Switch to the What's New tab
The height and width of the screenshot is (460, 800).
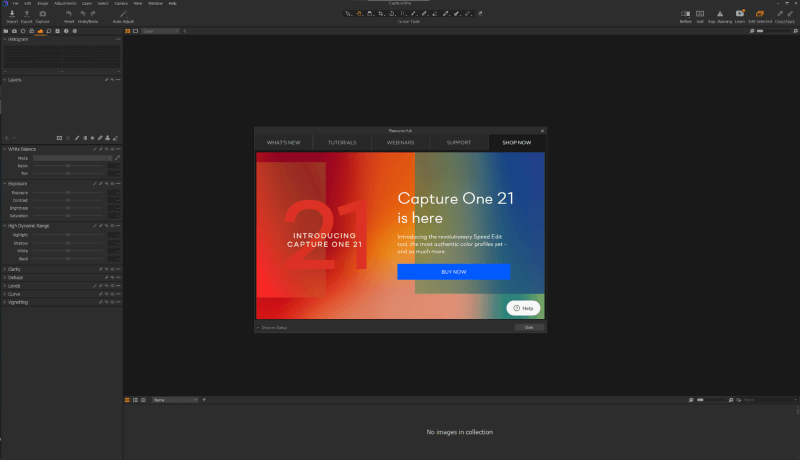284,143
